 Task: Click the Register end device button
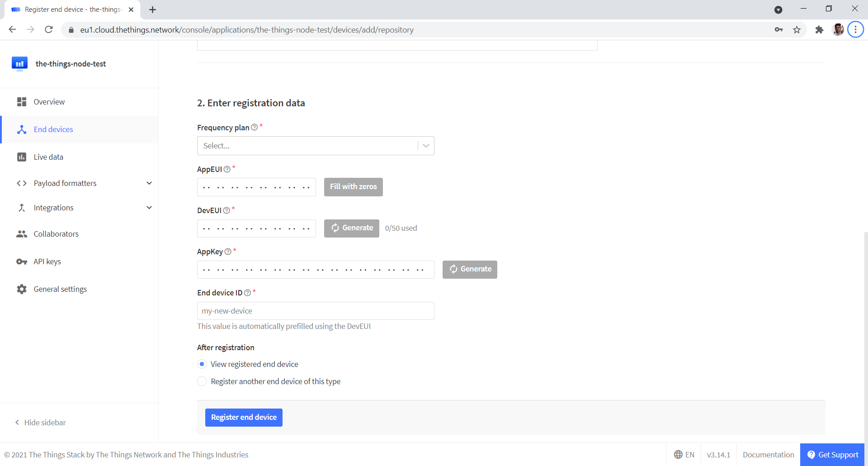[x=244, y=417]
